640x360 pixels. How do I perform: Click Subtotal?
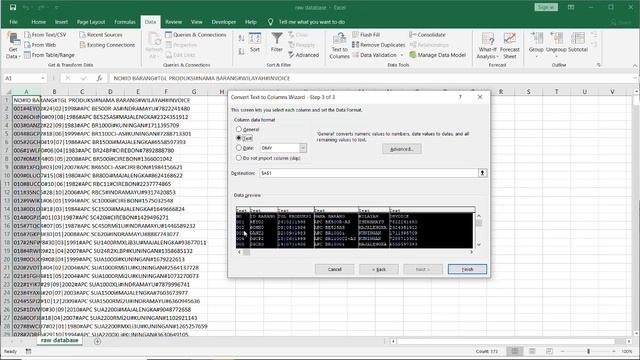[578, 42]
